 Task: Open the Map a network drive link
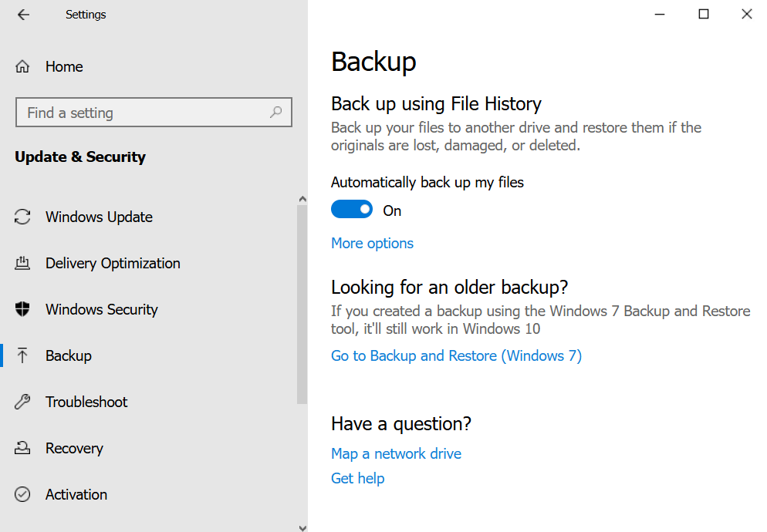point(396,454)
